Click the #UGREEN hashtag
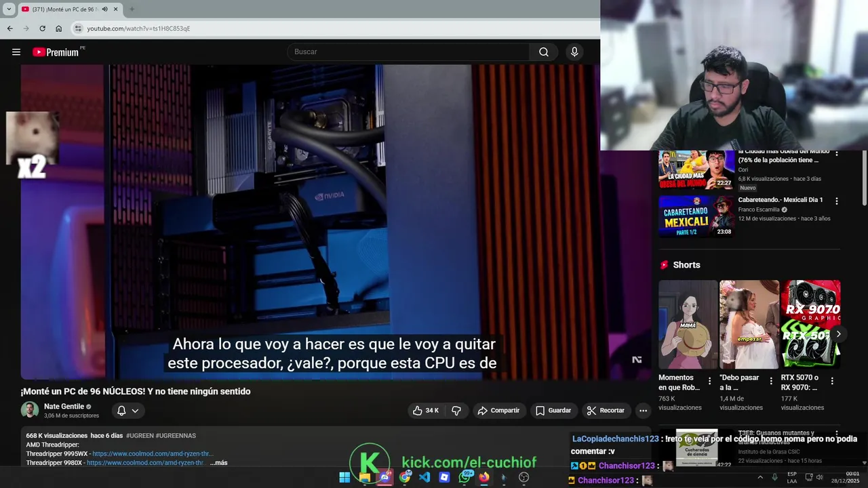 140,436
